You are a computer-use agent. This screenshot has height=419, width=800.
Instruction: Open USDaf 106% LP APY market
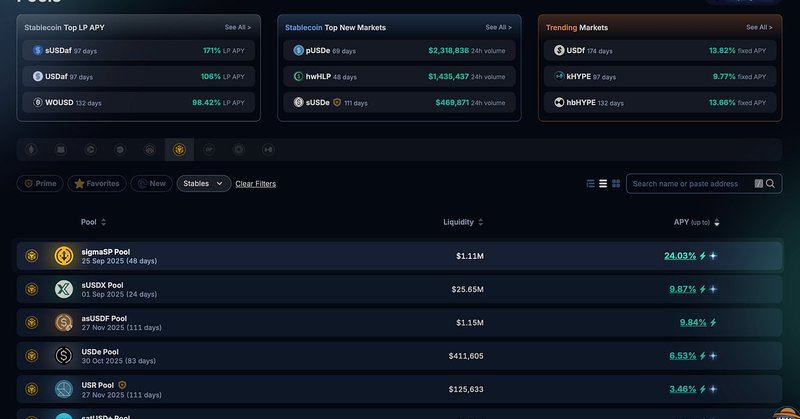click(x=139, y=77)
